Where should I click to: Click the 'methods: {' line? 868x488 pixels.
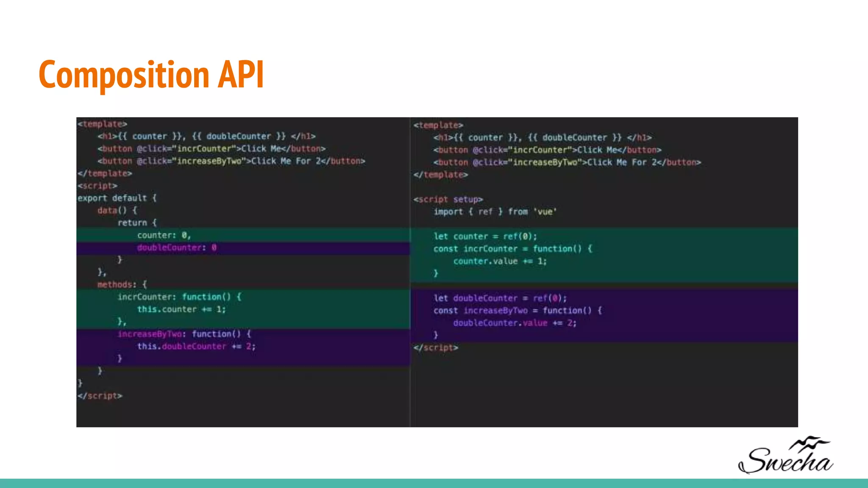(122, 284)
